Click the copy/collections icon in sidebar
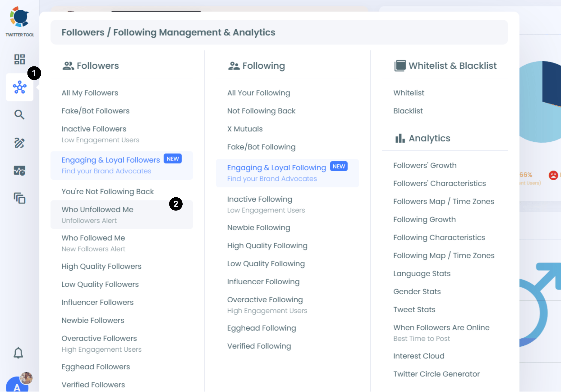The image size is (561, 392). [x=19, y=199]
